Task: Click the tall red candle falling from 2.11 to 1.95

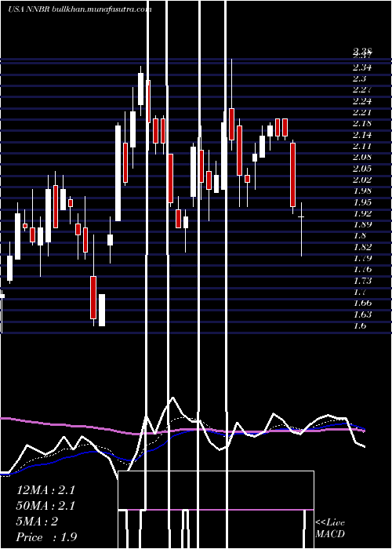Action: coord(293,175)
